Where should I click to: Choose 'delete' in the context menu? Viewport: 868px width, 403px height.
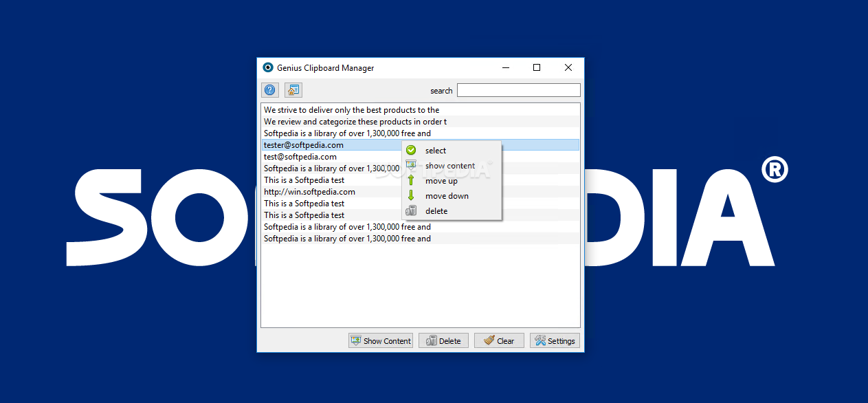point(452,211)
